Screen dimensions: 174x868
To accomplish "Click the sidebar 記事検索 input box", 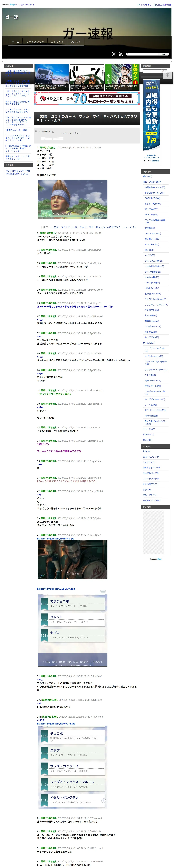I will pos(152,71).
